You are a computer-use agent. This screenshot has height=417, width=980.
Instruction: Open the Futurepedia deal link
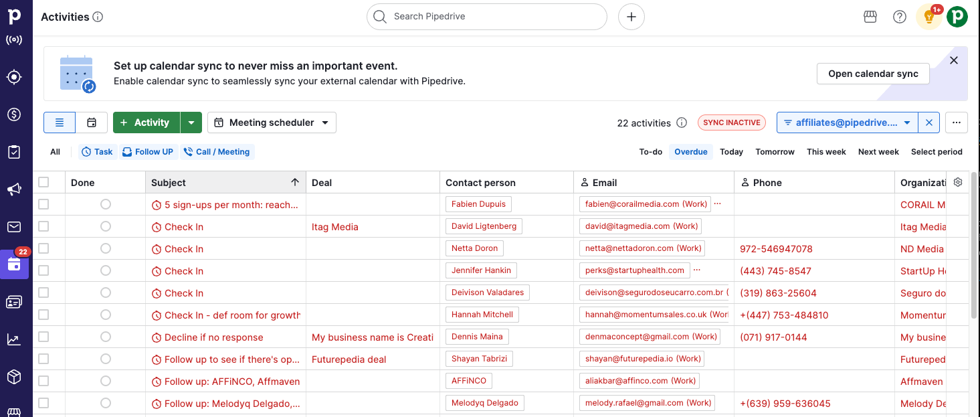349,359
